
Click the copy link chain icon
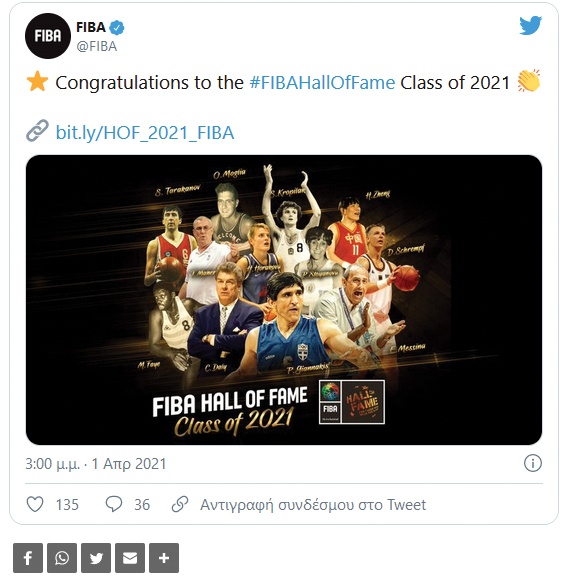pyautogui.click(x=180, y=505)
